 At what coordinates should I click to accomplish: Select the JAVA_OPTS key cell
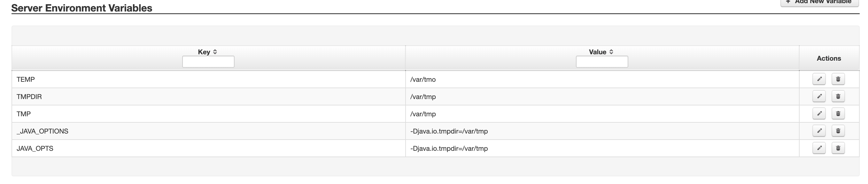209,148
